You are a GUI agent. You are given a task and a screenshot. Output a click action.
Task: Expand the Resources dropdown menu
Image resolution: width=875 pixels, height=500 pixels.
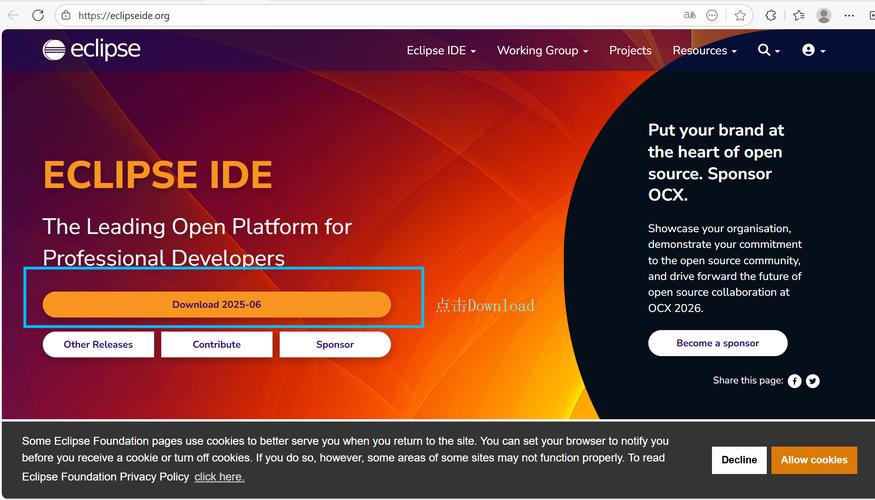point(704,50)
